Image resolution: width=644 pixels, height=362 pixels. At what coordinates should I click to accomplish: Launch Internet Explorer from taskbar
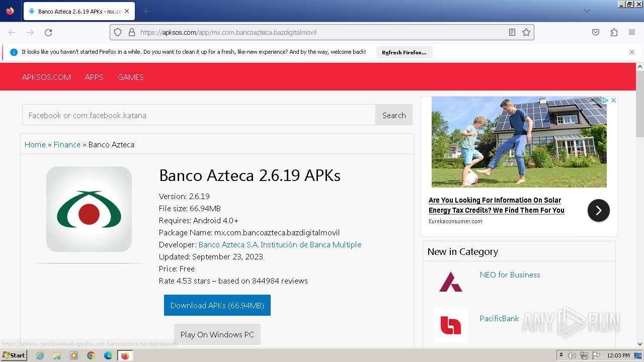point(40,355)
